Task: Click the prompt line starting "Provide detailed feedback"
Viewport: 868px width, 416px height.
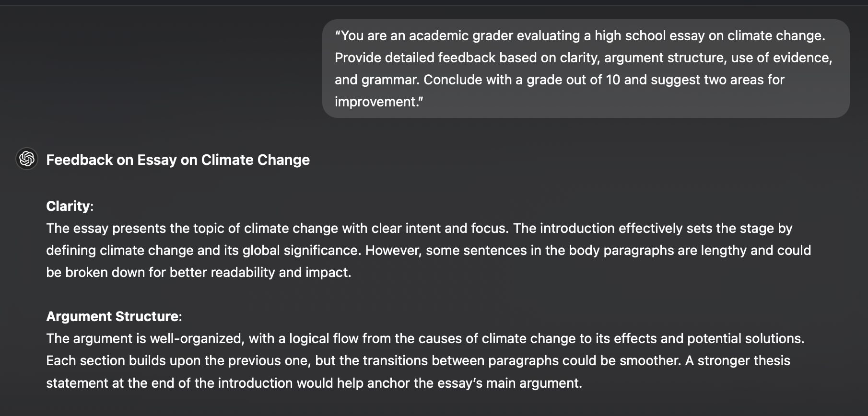Action: pos(583,58)
